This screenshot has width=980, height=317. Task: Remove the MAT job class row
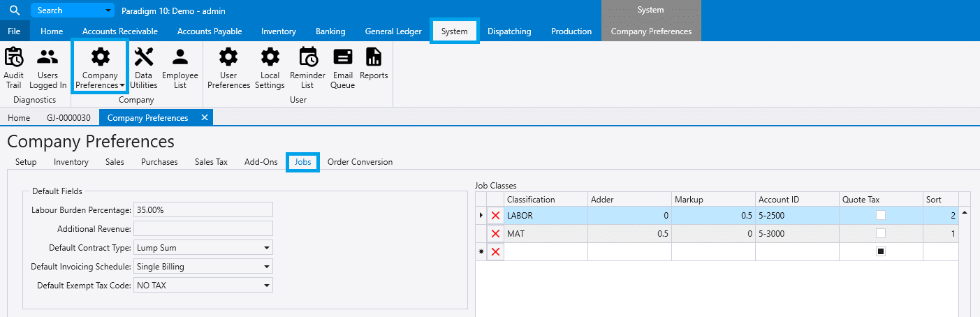pyautogui.click(x=496, y=233)
